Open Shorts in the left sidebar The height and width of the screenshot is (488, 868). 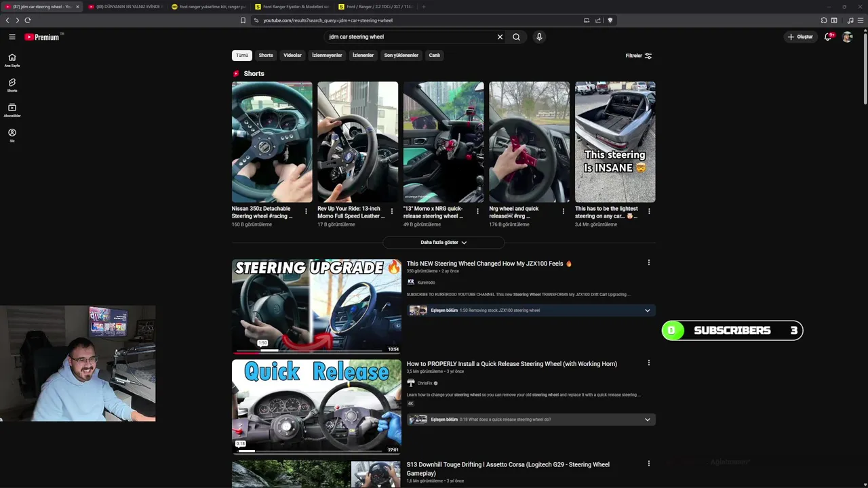click(x=12, y=85)
